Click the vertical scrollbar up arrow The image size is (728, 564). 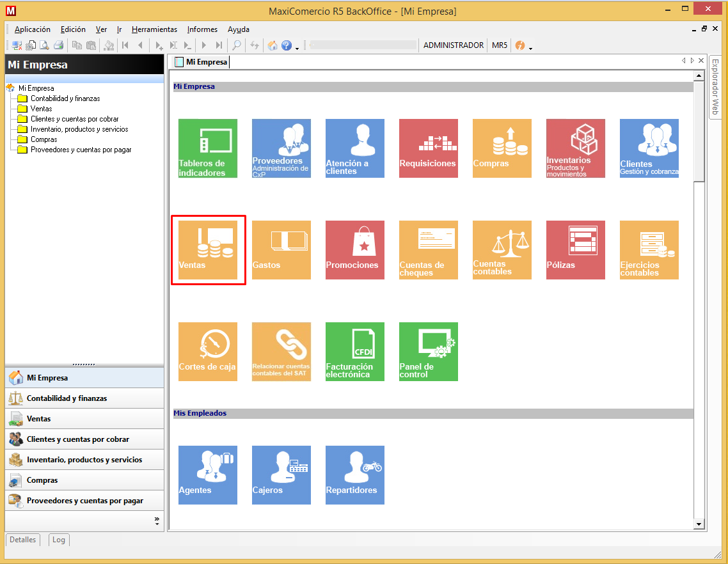[x=699, y=75]
